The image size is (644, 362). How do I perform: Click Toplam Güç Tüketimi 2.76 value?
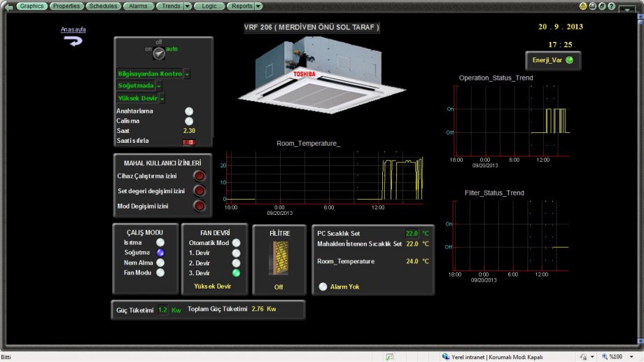258,309
